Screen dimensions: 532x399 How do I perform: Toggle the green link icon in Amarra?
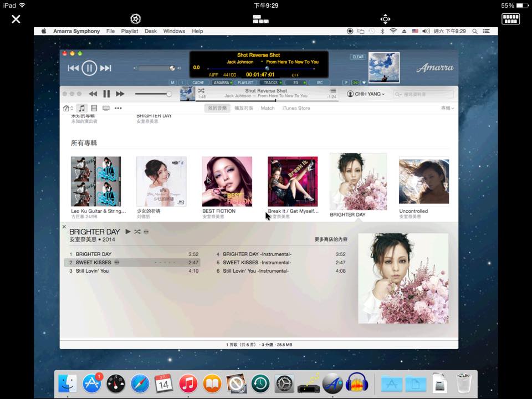point(355,83)
